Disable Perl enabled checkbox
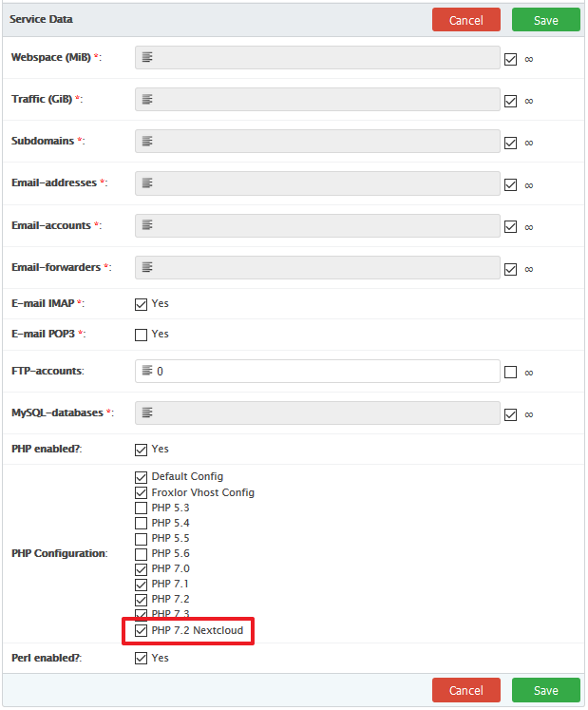Screen dimensions: 588x710 click(x=142, y=658)
